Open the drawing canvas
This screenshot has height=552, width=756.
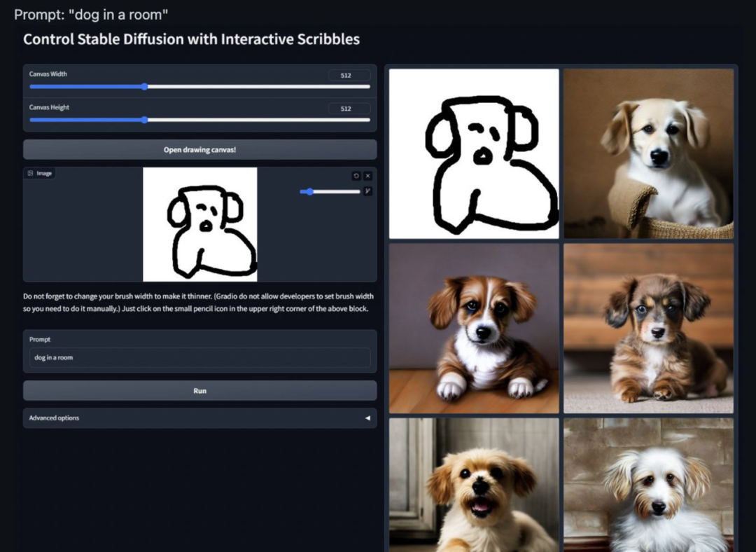pos(199,150)
